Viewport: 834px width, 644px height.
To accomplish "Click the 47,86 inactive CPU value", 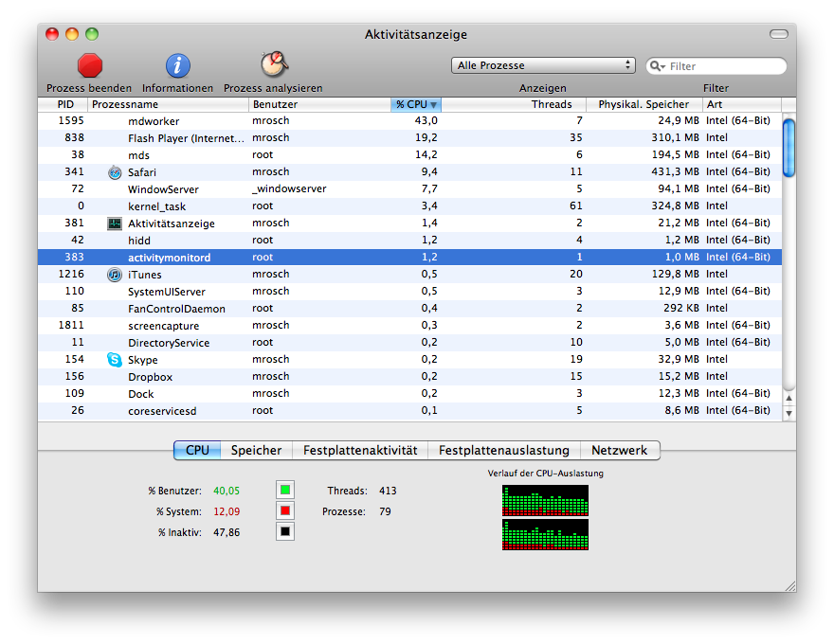I will pyautogui.click(x=227, y=532).
